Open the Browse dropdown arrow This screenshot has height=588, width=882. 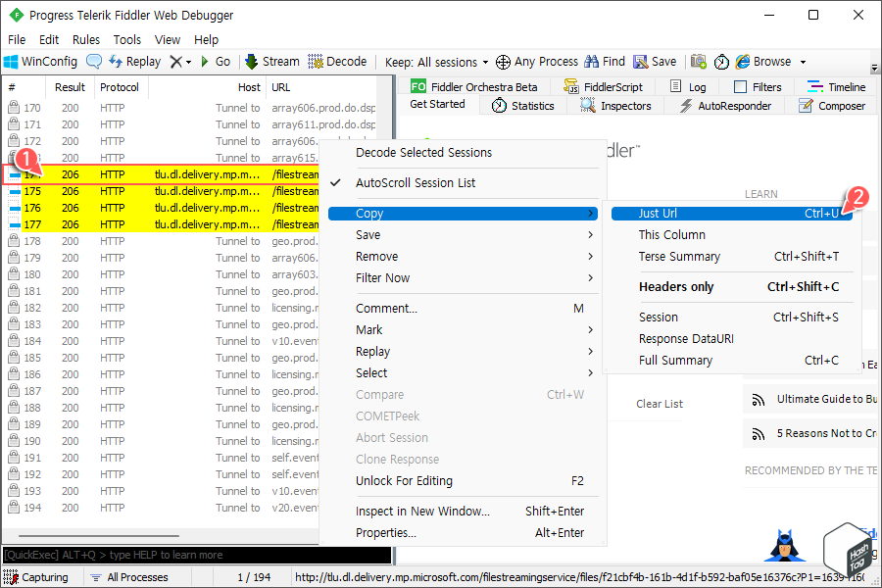pos(803,62)
